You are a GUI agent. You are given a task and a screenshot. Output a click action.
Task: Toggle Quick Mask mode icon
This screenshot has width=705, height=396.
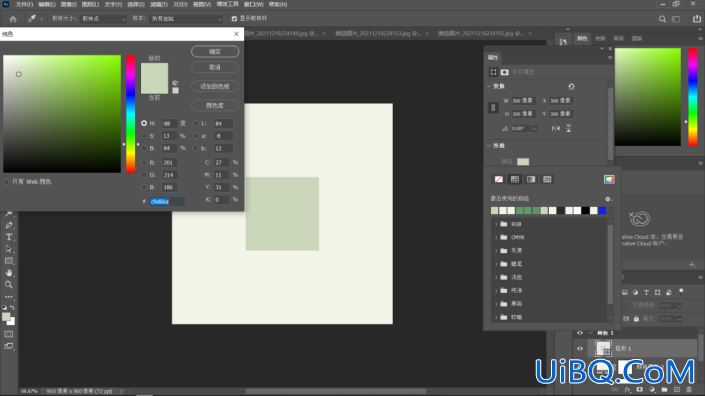(x=9, y=334)
